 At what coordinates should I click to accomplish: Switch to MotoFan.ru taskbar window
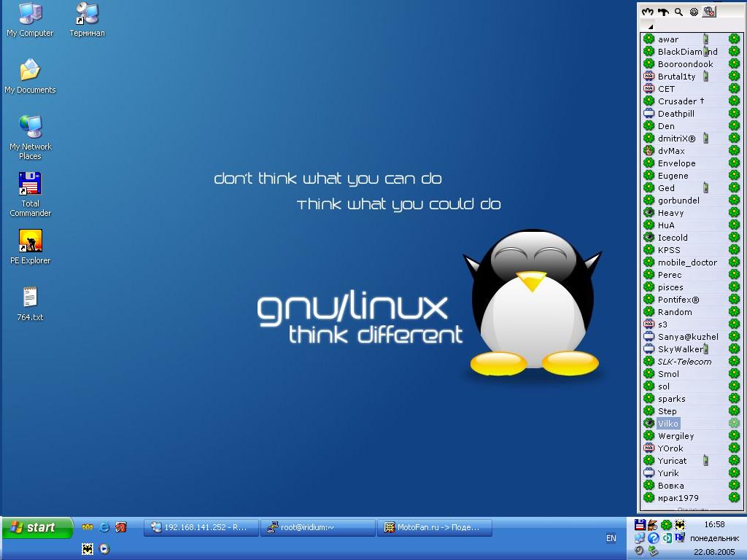[435, 527]
